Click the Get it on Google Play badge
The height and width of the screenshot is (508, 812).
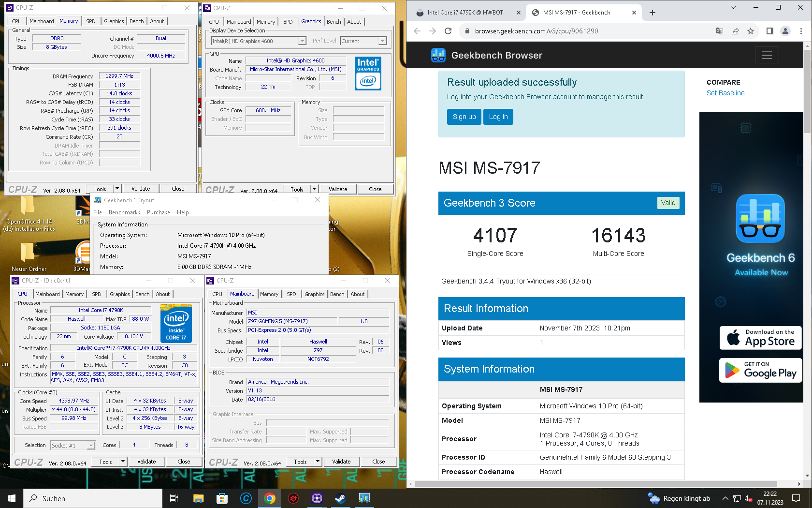(761, 370)
